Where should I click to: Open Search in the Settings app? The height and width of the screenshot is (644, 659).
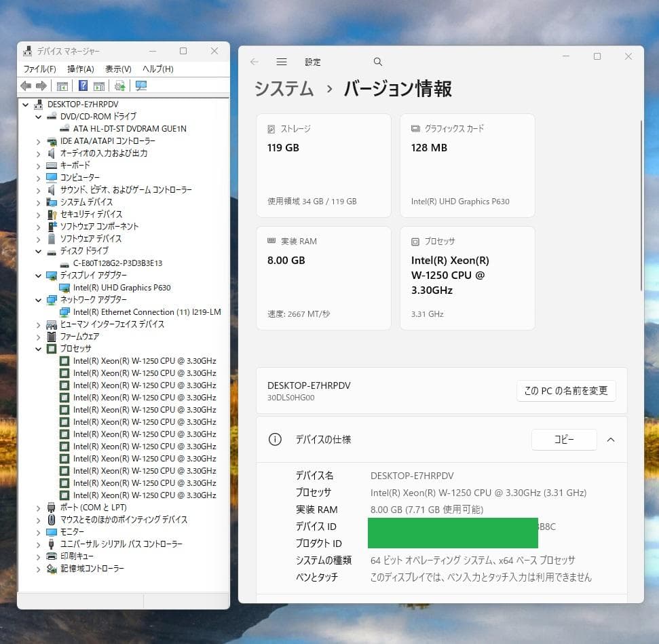(378, 61)
